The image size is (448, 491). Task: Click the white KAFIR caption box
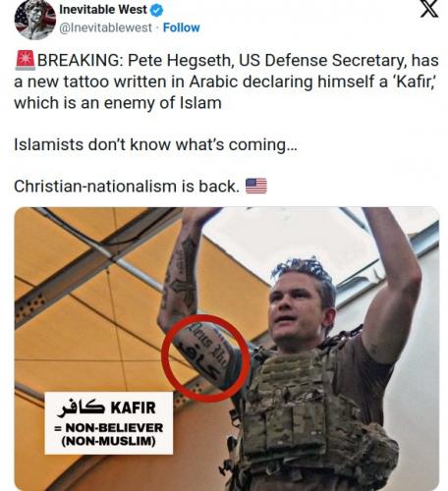[x=109, y=423]
